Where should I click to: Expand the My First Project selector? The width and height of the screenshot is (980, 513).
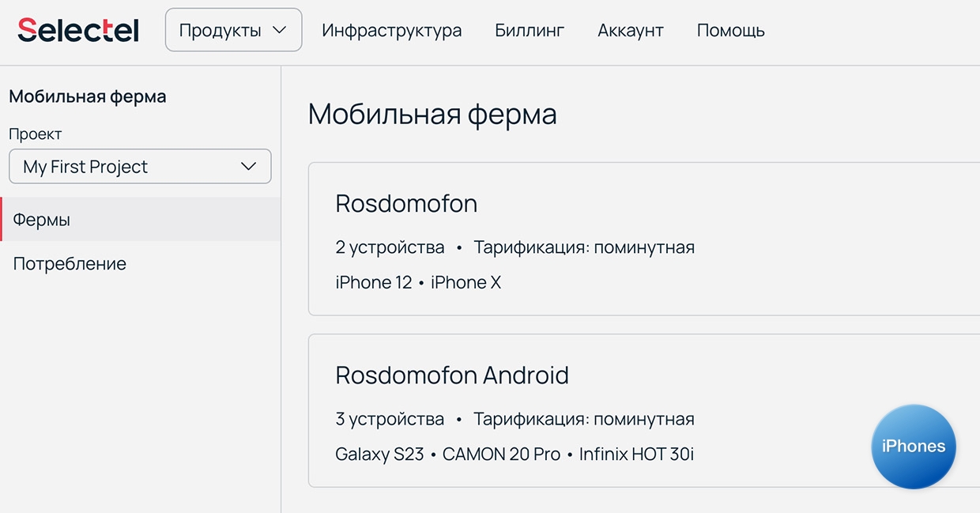[140, 167]
